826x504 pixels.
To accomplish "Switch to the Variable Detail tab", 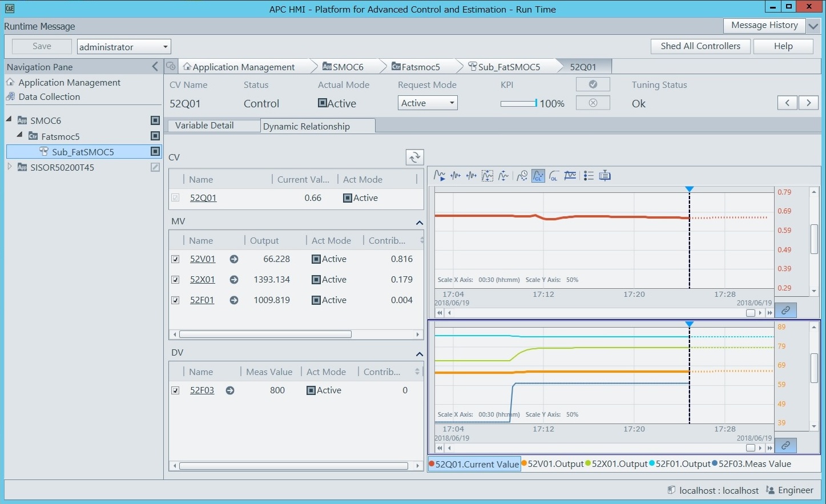I will point(204,126).
